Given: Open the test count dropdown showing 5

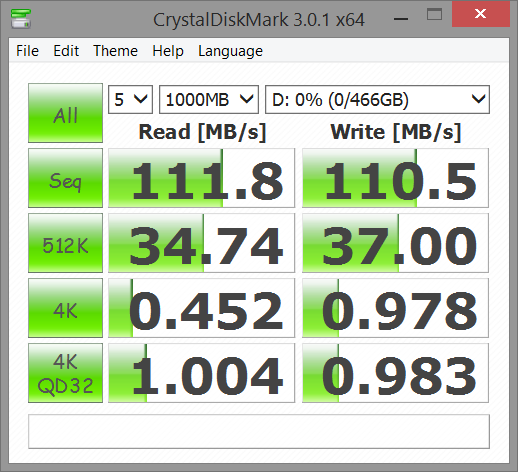Looking at the screenshot, I should tap(130, 99).
